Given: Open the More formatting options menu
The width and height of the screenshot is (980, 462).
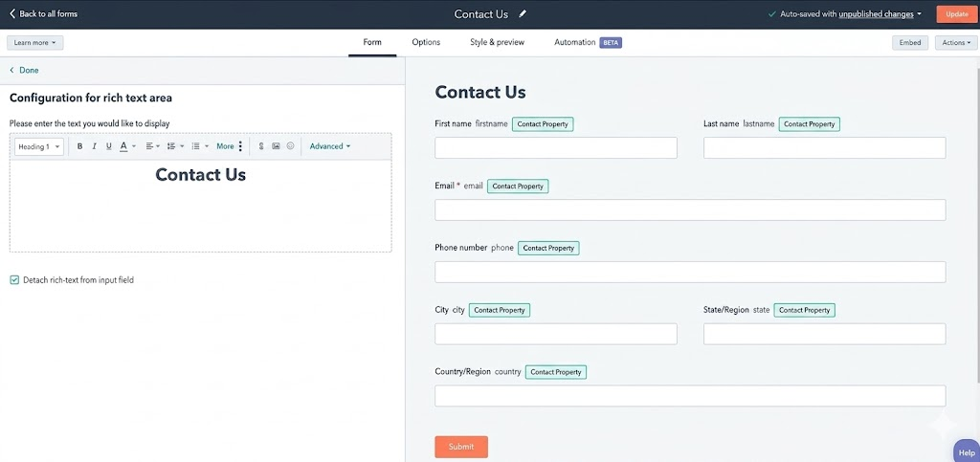Looking at the screenshot, I should pos(230,146).
